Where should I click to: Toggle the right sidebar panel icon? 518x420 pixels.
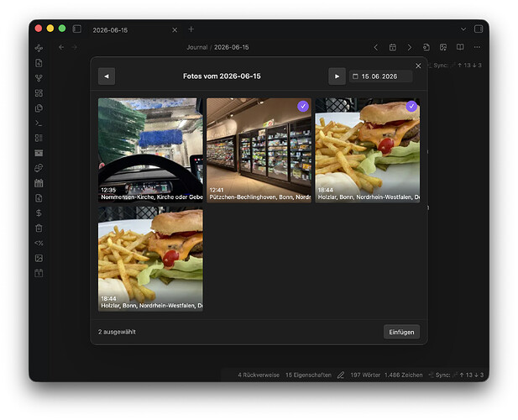point(479,29)
